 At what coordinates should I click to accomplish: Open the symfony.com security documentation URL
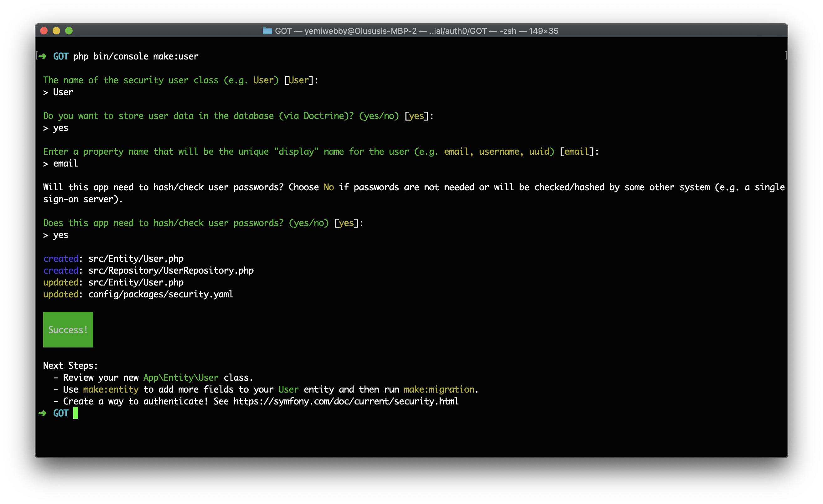(346, 402)
